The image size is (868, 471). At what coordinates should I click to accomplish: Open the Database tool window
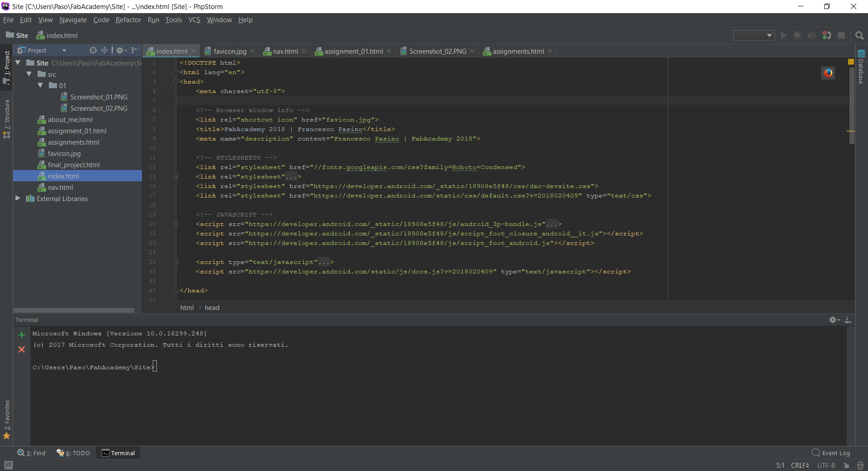pos(861,67)
